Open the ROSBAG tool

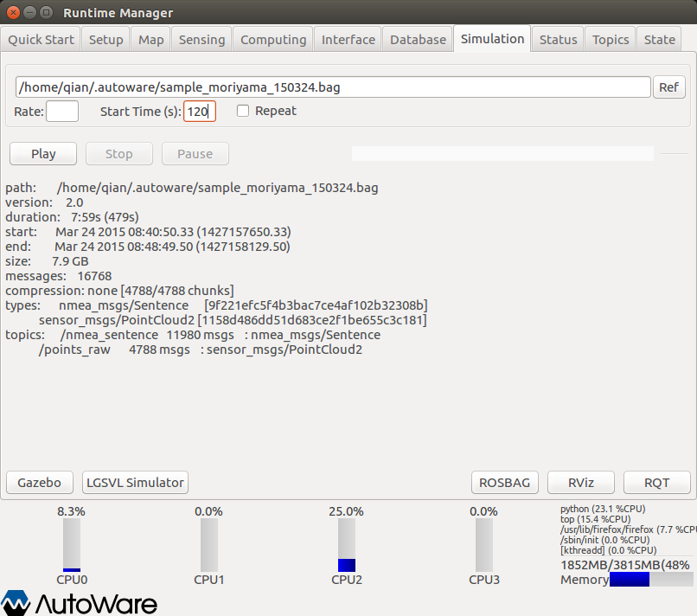coord(504,483)
